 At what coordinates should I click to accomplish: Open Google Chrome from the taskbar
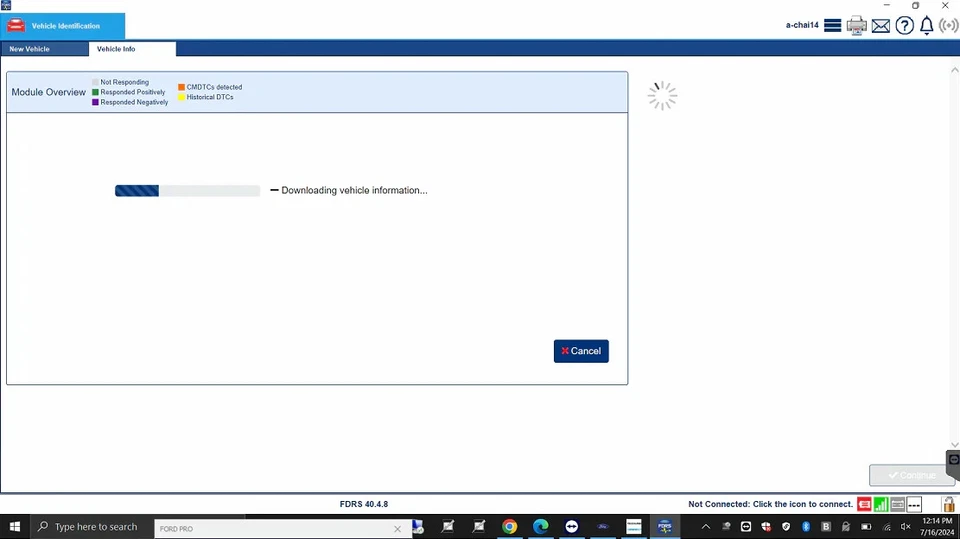point(509,527)
